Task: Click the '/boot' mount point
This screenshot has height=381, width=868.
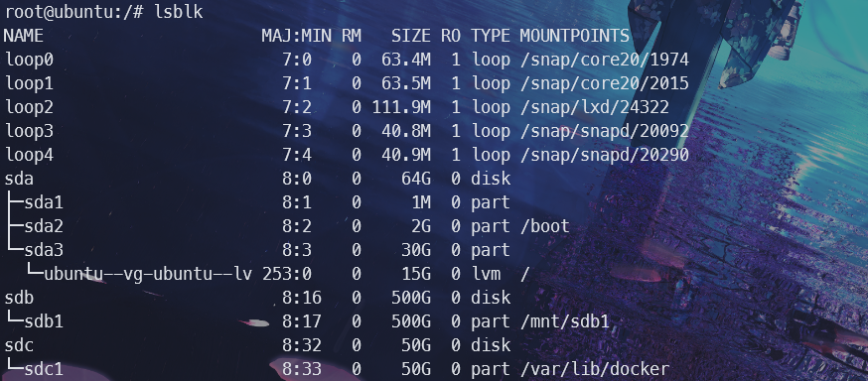Action: coord(544,226)
